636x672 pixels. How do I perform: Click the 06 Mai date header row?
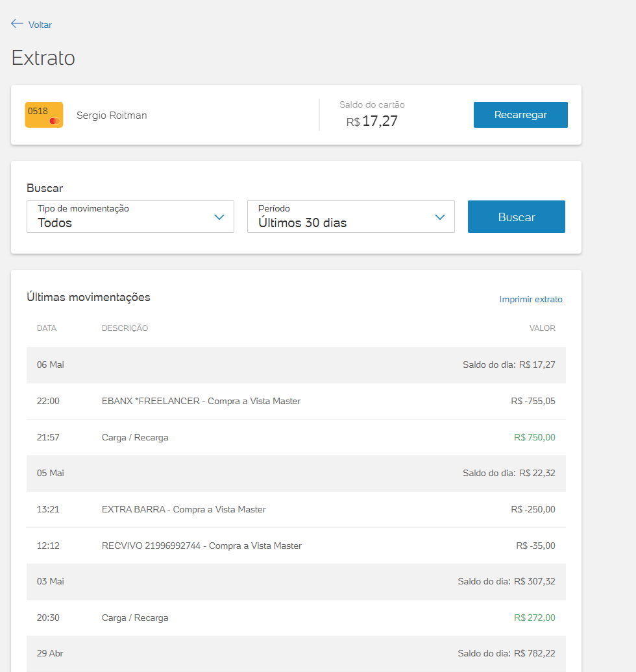[296, 365]
